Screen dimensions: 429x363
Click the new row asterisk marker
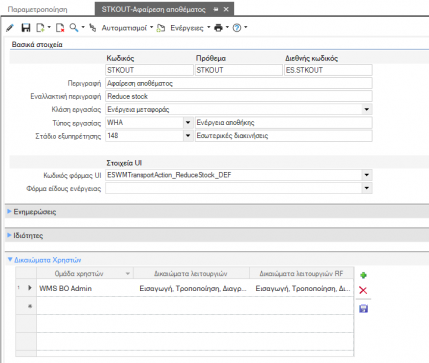(30, 306)
